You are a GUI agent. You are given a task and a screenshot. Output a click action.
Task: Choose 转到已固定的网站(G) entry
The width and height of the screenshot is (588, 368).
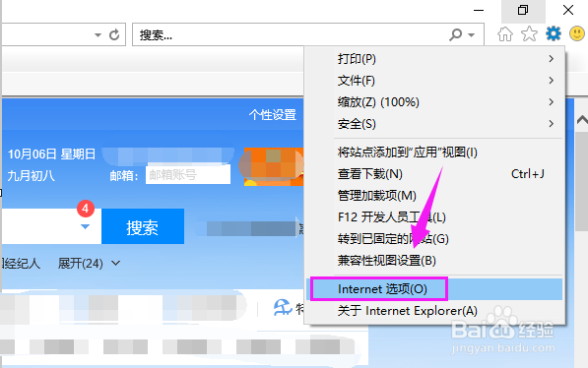click(x=435, y=239)
